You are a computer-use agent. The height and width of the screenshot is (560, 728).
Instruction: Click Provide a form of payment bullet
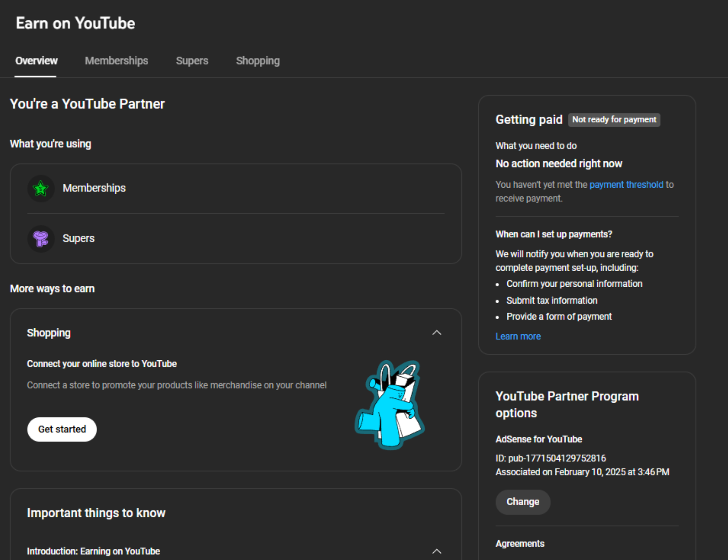tap(559, 317)
